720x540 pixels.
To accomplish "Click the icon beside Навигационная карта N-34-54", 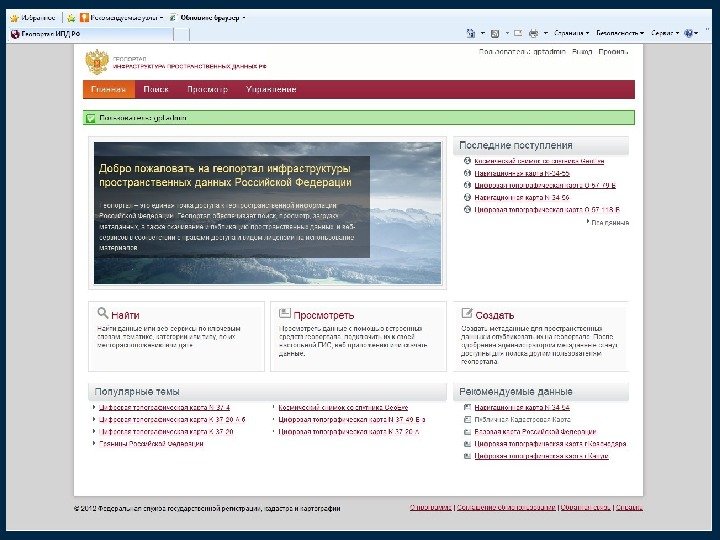I will click(x=467, y=407).
